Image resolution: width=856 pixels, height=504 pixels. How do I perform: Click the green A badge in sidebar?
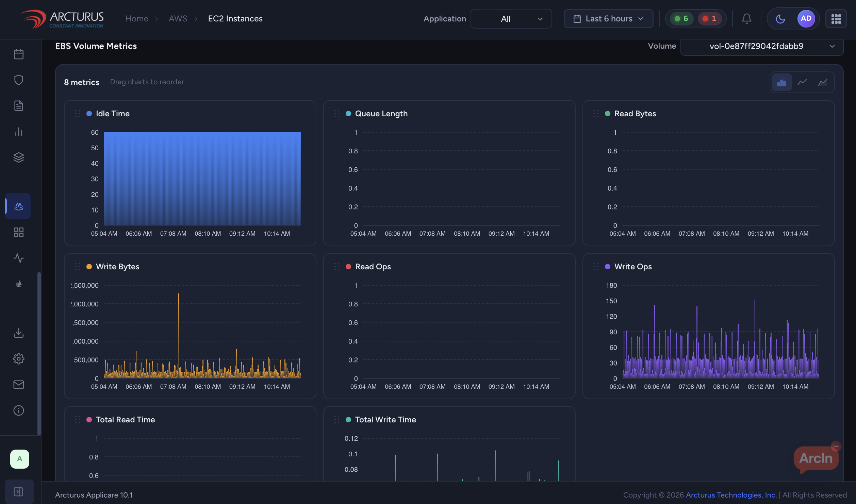[20, 459]
